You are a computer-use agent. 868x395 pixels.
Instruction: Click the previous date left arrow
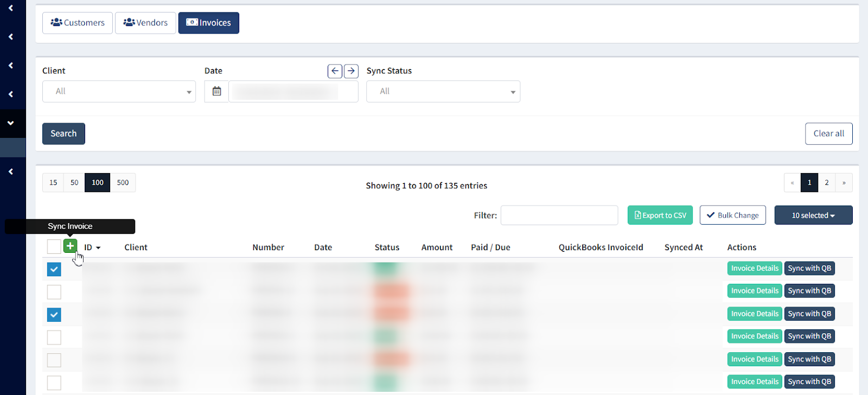coord(335,71)
